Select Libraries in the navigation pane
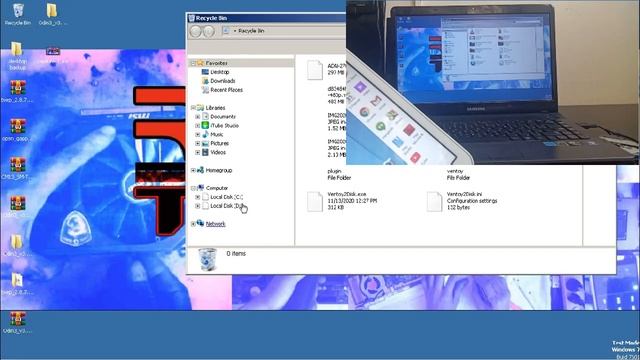The image size is (640, 360). (215, 108)
